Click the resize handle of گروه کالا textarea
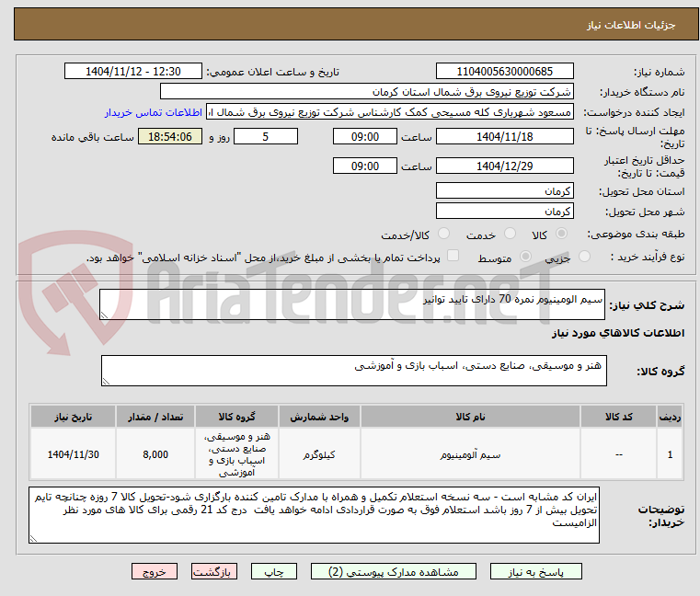Screen dimensions: 700x596 coord(106,382)
